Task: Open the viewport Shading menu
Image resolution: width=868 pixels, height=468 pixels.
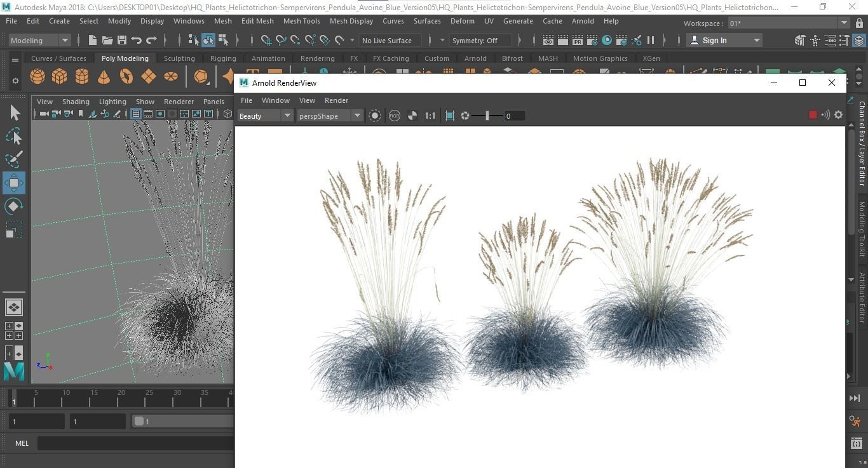Action: (x=76, y=102)
